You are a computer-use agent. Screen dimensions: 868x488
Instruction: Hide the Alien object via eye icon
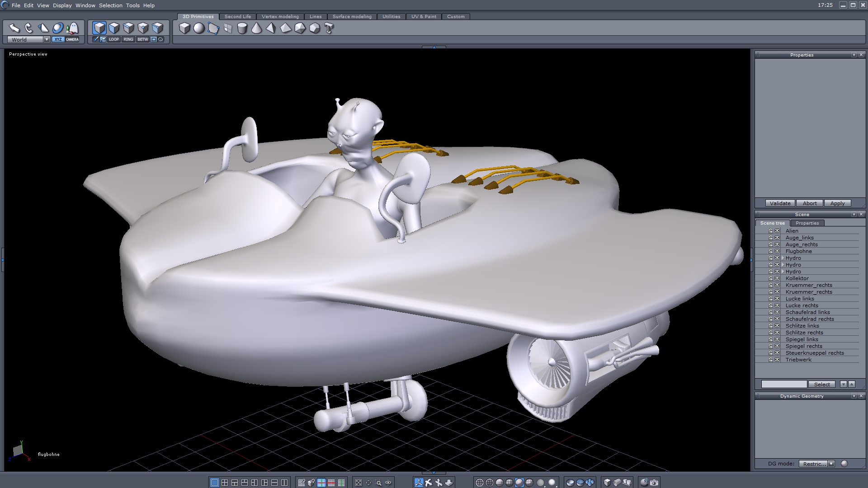tap(777, 231)
